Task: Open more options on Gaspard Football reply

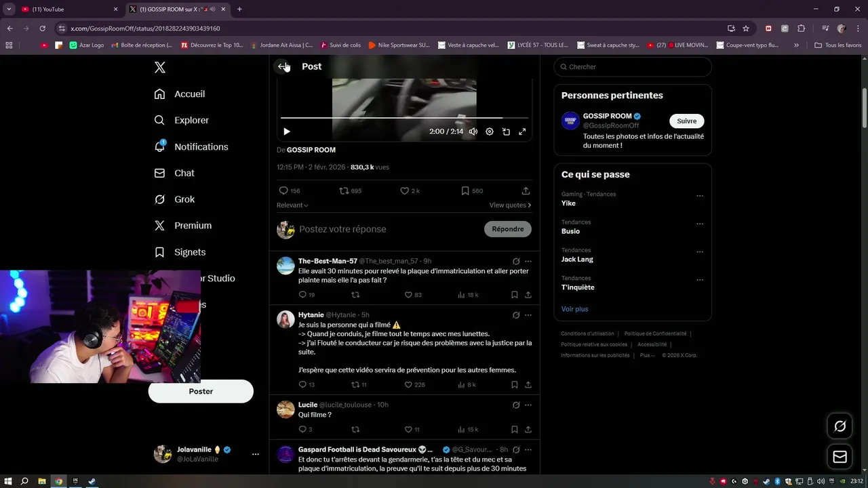Action: pos(528,449)
